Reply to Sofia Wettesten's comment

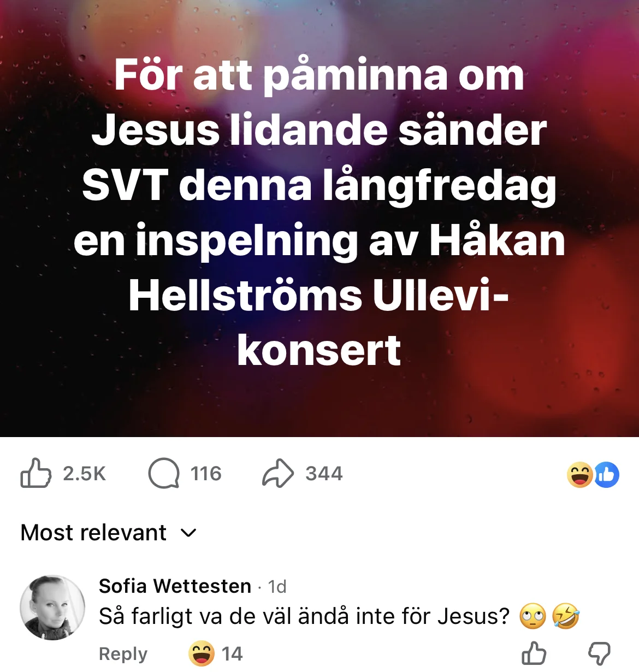coord(123,654)
